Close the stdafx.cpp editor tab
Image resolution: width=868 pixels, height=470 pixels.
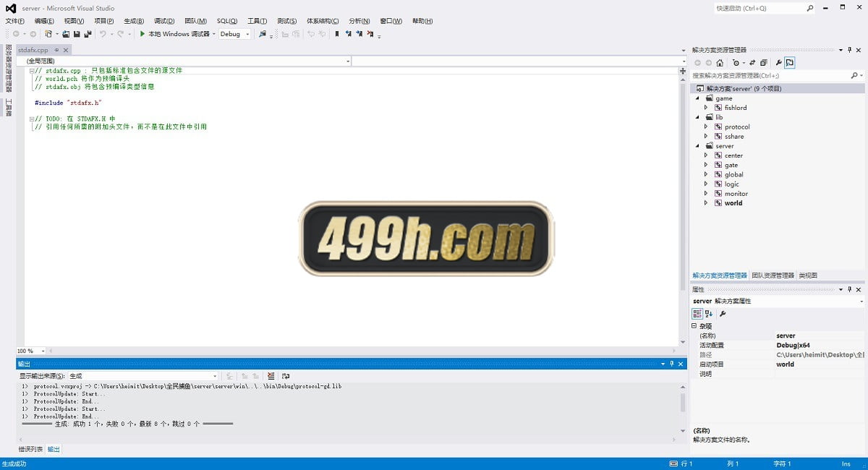click(x=66, y=50)
